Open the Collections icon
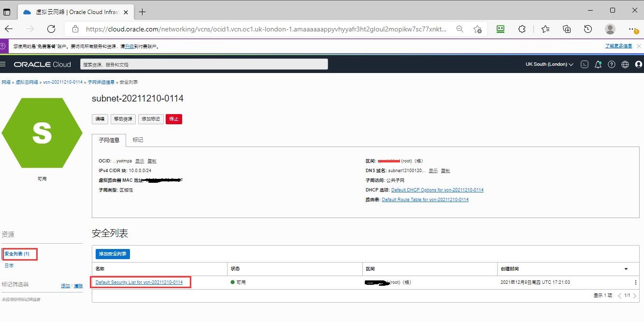Screen dimensions: 644x322 pyautogui.click(x=567, y=29)
